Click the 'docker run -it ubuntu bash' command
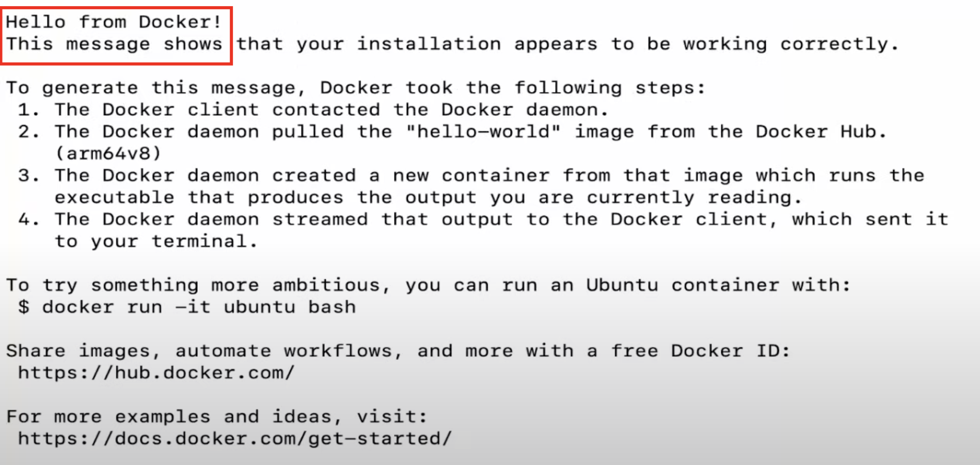980x465 pixels. pos(199,307)
